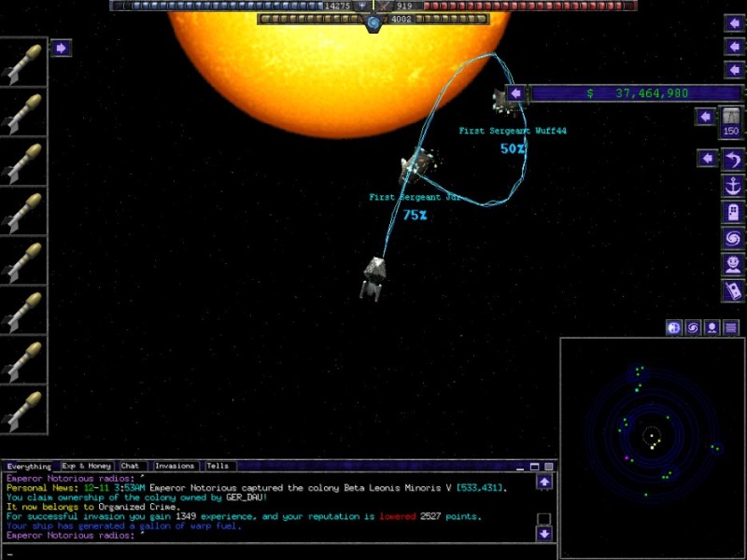Click the anchor icon in right sidebar

pos(733,186)
